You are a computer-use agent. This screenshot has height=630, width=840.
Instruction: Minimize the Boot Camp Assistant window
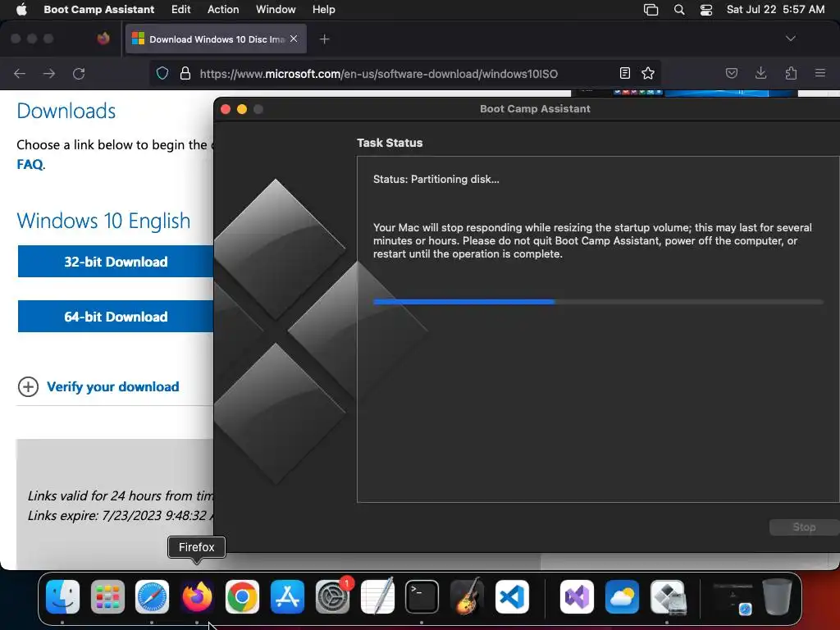[242, 109]
